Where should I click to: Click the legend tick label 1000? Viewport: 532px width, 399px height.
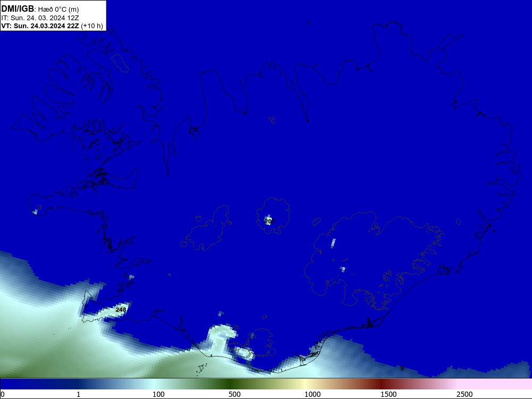312,394
